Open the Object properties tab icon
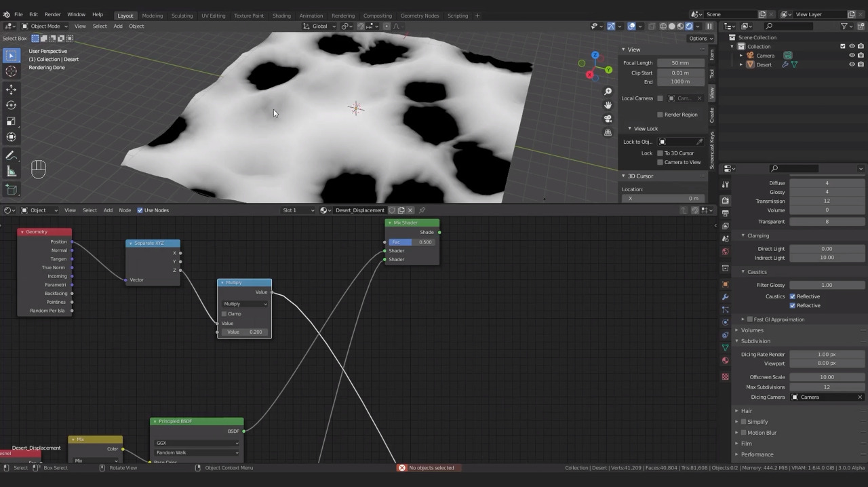The height and width of the screenshot is (487, 868). [x=725, y=284]
